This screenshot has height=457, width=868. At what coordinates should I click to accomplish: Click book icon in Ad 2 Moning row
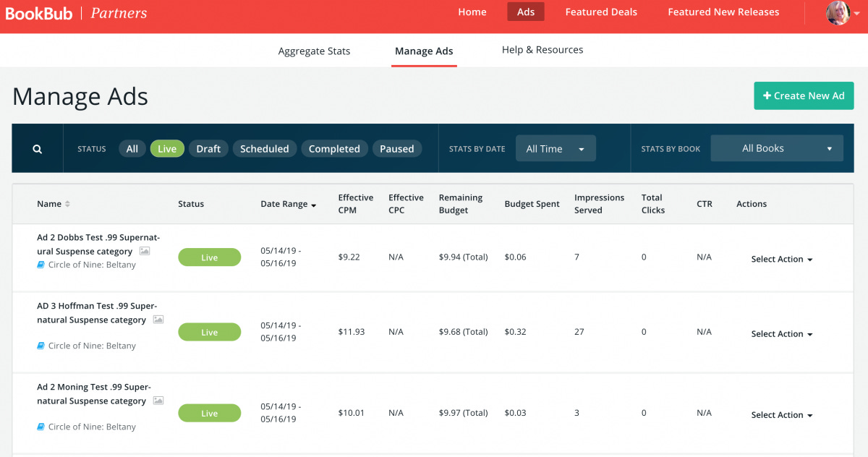[41, 427]
